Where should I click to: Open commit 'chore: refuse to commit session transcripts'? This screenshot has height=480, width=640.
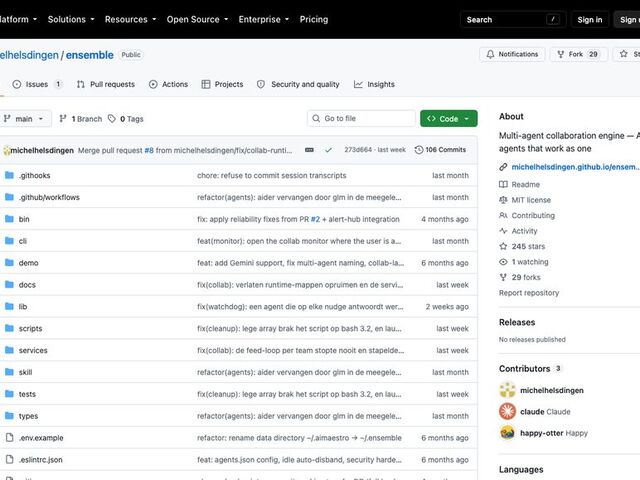coord(271,176)
